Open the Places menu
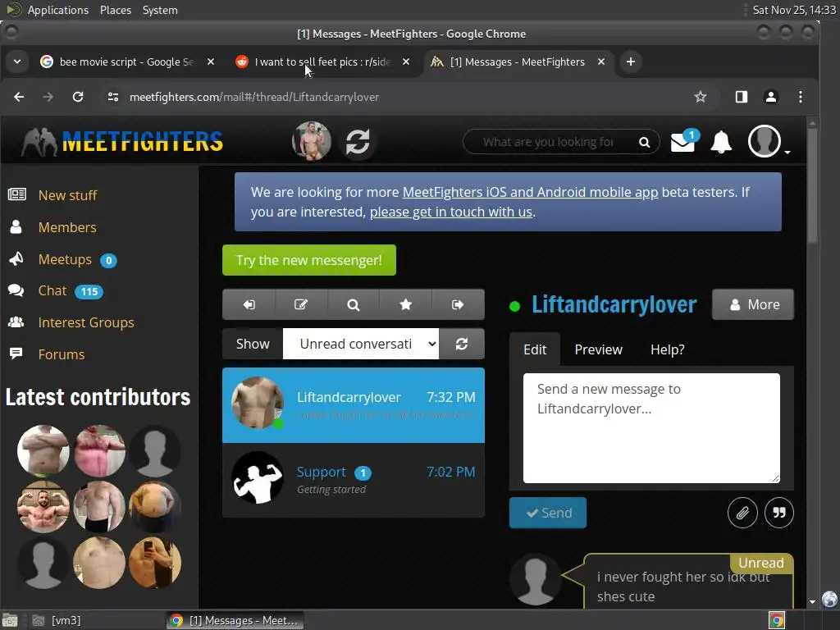The width and height of the screenshot is (840, 630). point(115,10)
